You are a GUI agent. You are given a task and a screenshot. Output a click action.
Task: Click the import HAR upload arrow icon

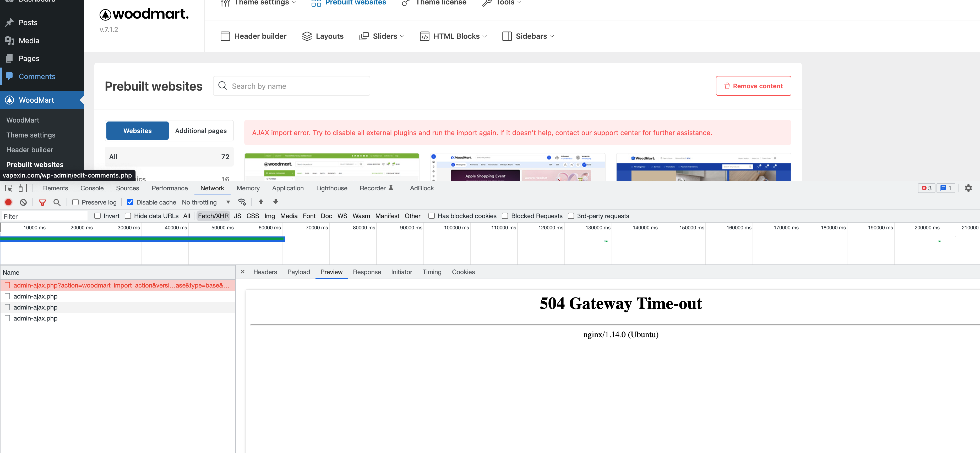click(261, 202)
